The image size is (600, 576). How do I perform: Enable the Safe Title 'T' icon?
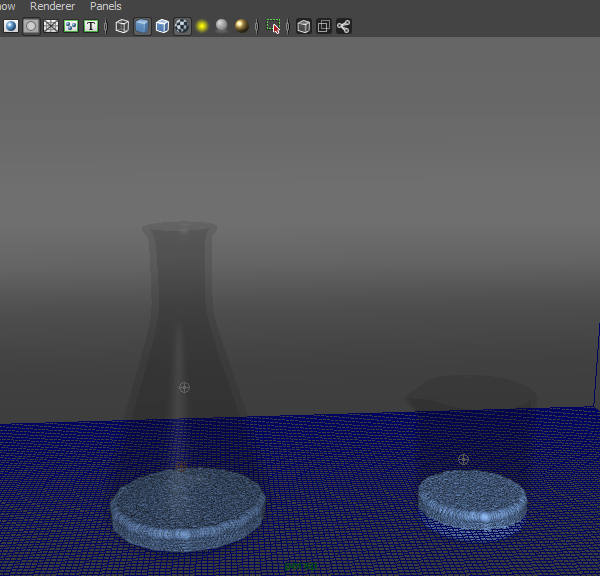(x=91, y=26)
